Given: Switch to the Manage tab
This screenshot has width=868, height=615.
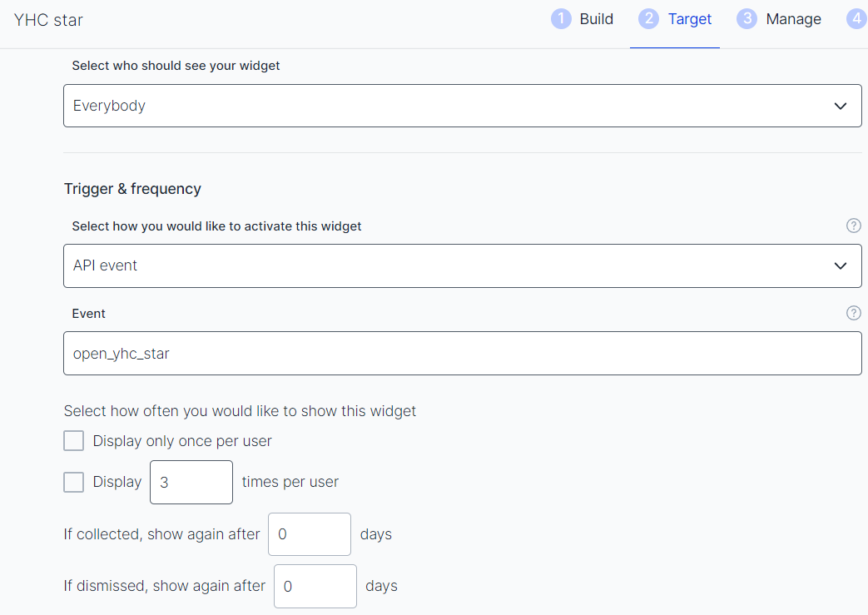Looking at the screenshot, I should pyautogui.click(x=793, y=19).
